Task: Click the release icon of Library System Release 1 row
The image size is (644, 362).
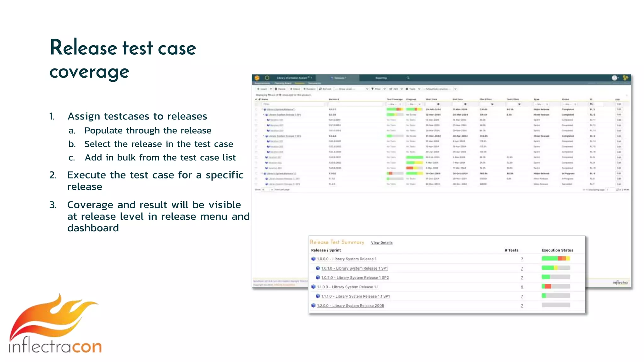Action: tap(265, 109)
